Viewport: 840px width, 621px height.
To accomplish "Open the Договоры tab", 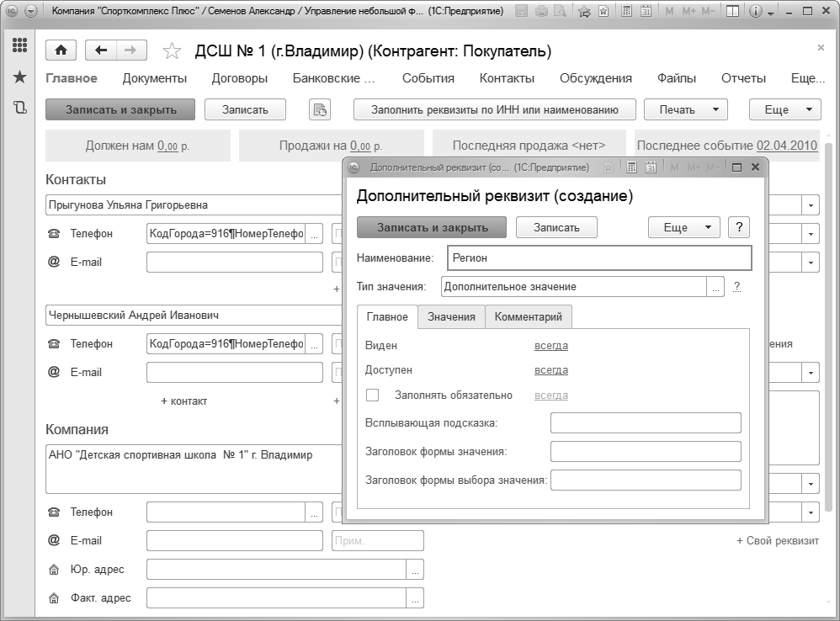I will point(240,78).
